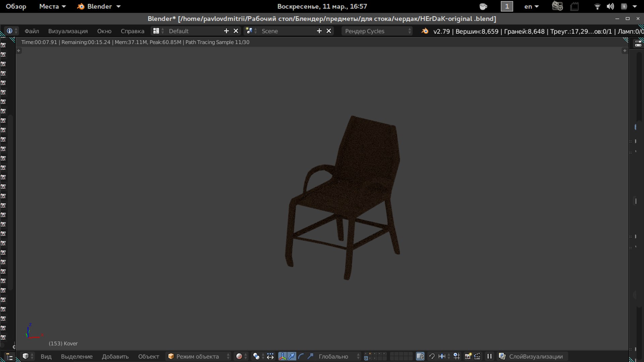Image resolution: width=644 pixels, height=362 pixels.
Task: Toggle the 3D manipulator widget icon
Action: (x=282, y=356)
